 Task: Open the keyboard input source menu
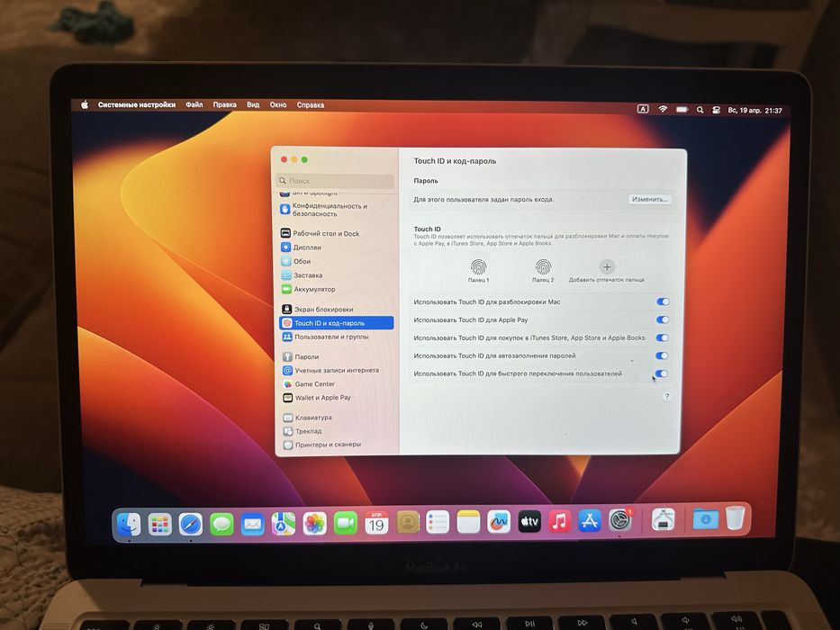pyautogui.click(x=643, y=109)
